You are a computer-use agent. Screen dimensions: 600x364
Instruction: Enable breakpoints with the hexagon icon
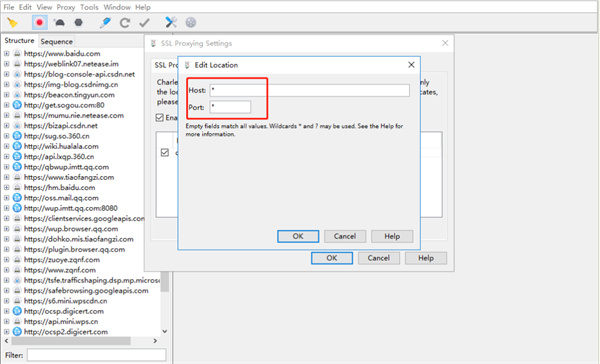78,23
